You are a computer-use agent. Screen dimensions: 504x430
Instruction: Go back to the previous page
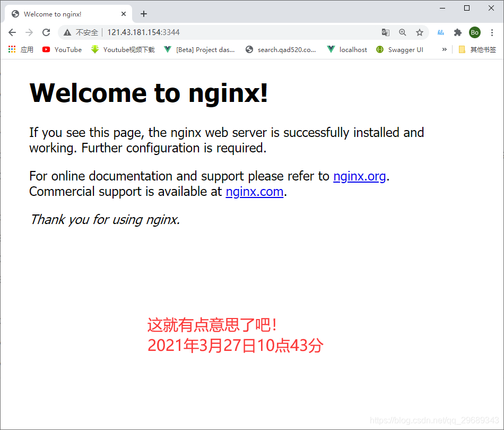(x=12, y=32)
